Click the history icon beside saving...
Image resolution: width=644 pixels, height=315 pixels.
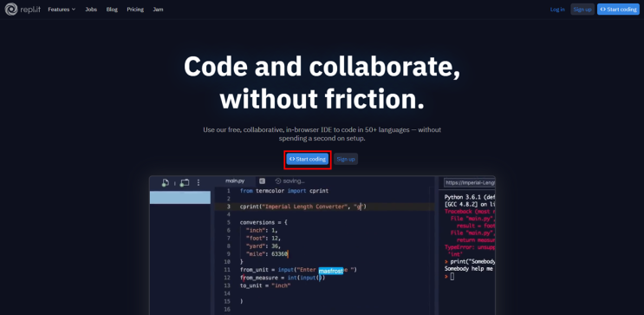pyautogui.click(x=278, y=181)
